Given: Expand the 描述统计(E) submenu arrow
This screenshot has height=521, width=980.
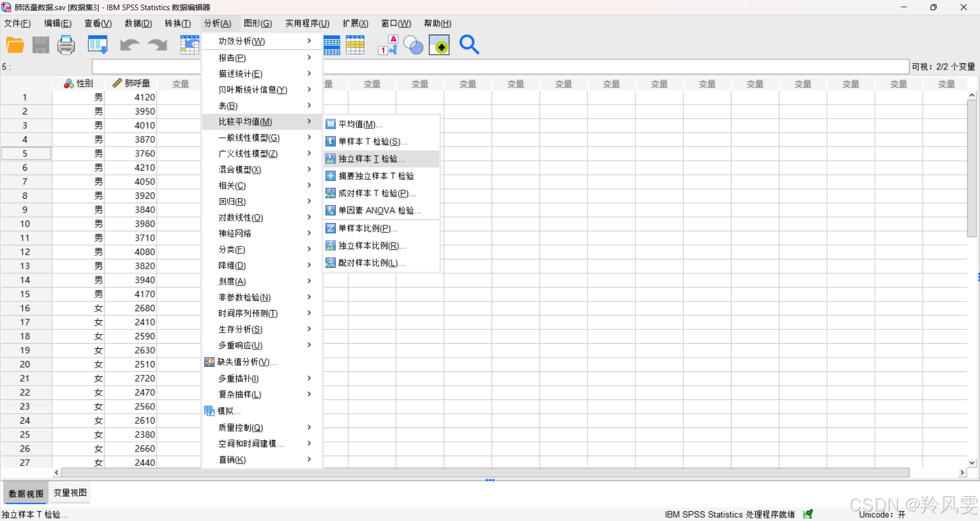Looking at the screenshot, I should 309,73.
